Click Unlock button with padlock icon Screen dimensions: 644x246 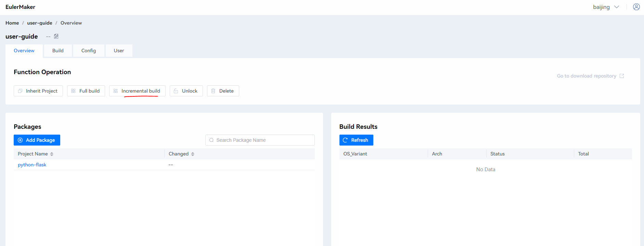pyautogui.click(x=186, y=91)
